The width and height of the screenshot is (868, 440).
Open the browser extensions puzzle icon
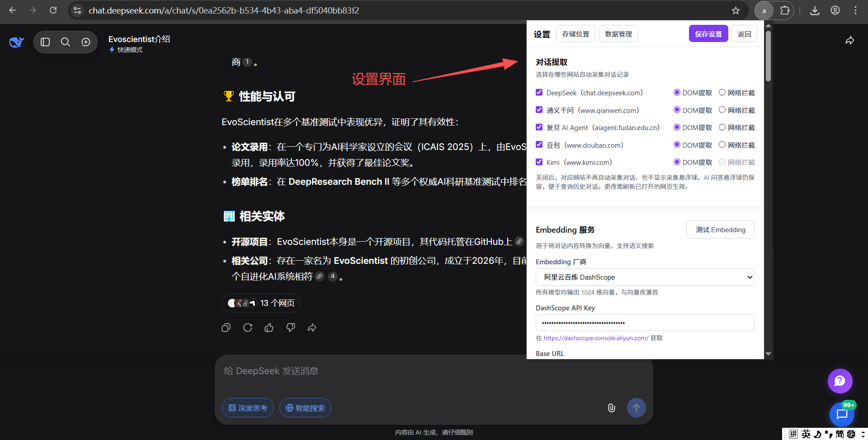(x=785, y=10)
